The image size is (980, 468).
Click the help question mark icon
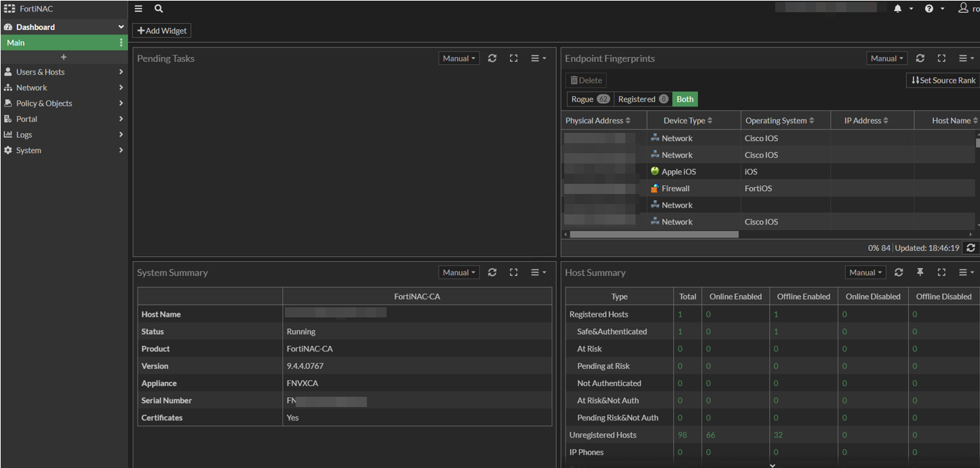click(x=929, y=9)
